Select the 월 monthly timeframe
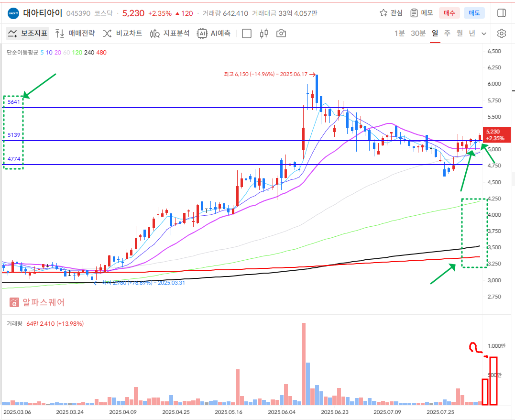Image resolution: width=515 pixels, height=420 pixels. [460, 33]
